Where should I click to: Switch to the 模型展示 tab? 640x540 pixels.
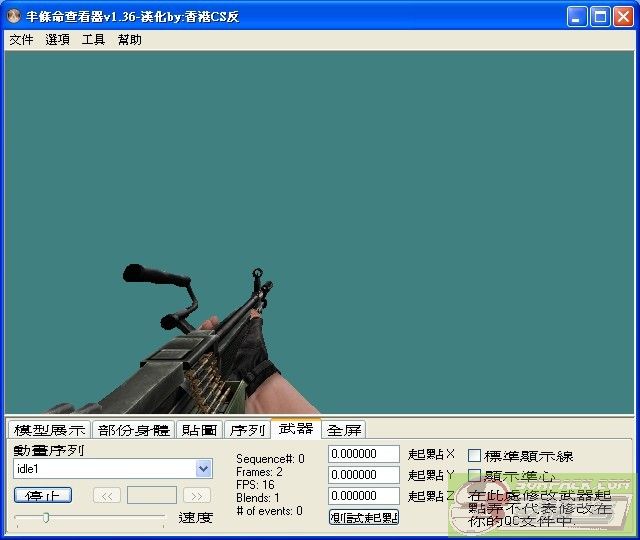[49, 430]
